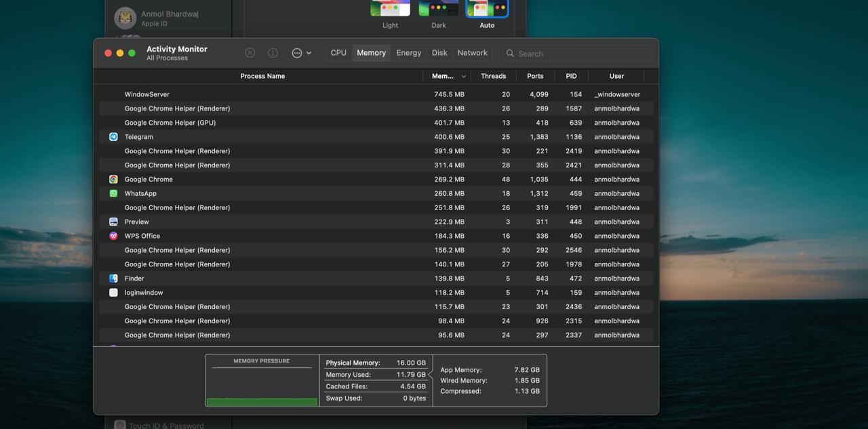Screen dimensions: 868x429
Task: Click the Inspect process info icon
Action: pyautogui.click(x=273, y=53)
